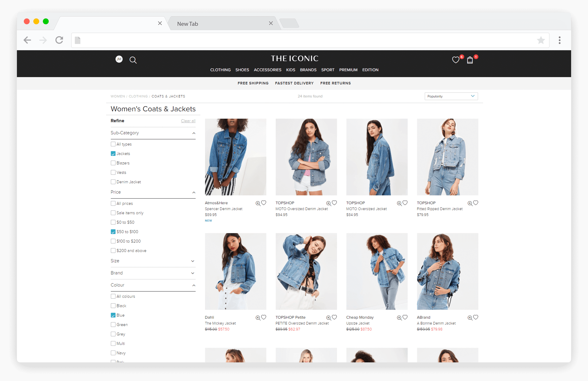Open THE ICONIC home logo
Screen dimensions: 588x381
pos(294,58)
